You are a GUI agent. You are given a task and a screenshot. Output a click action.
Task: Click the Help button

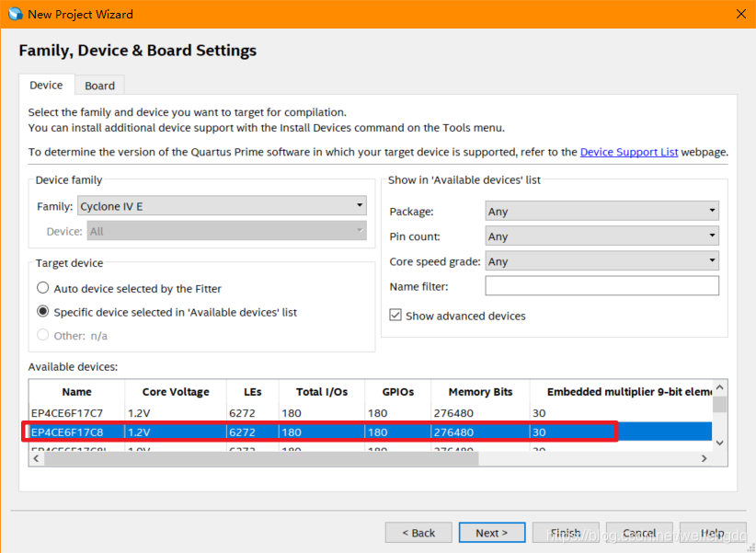pyautogui.click(x=713, y=533)
